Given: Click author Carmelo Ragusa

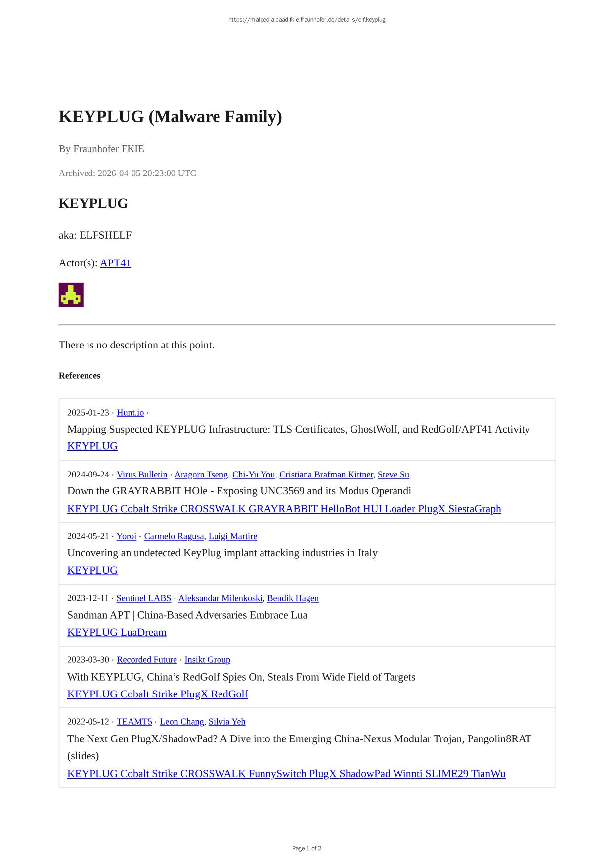Looking at the screenshot, I should [174, 536].
